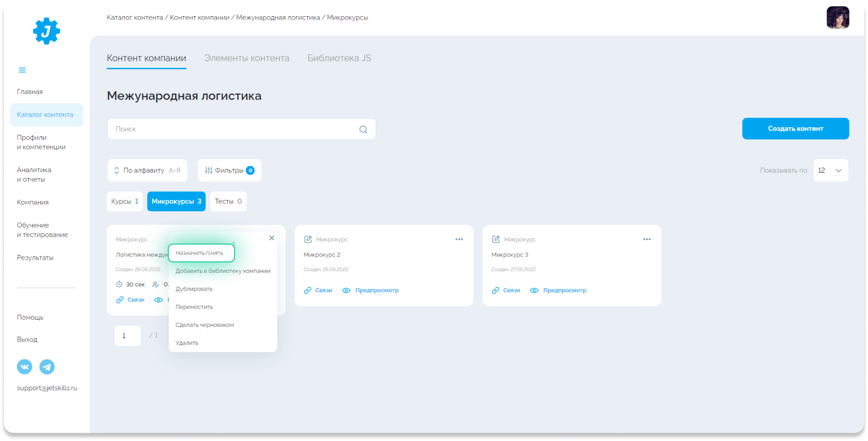The width and height of the screenshot is (868, 441).
Task: Click Предпросмотр link on Микрокурс 3
Action: pos(565,290)
